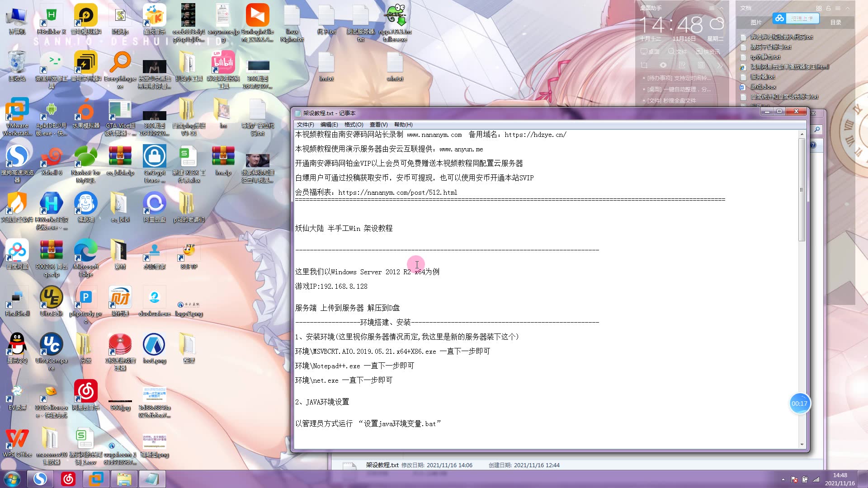Select the UltraEdit desktop icon
The width and height of the screenshot is (868, 488).
pos(52,301)
